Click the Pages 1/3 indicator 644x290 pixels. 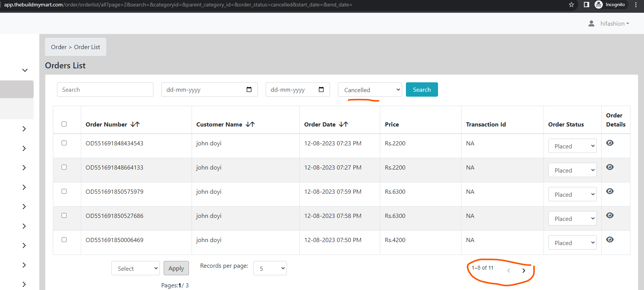pos(175,285)
